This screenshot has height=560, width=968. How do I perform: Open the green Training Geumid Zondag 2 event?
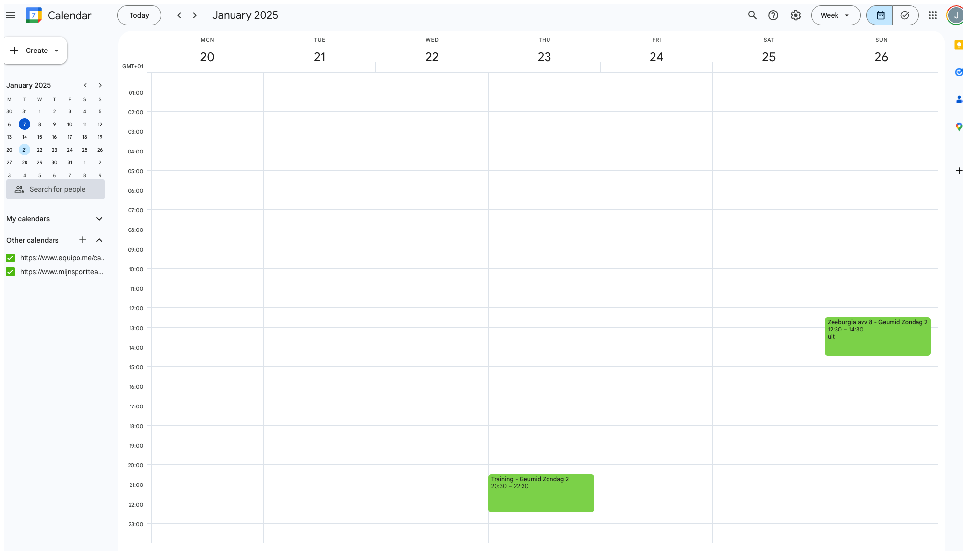[x=541, y=493]
